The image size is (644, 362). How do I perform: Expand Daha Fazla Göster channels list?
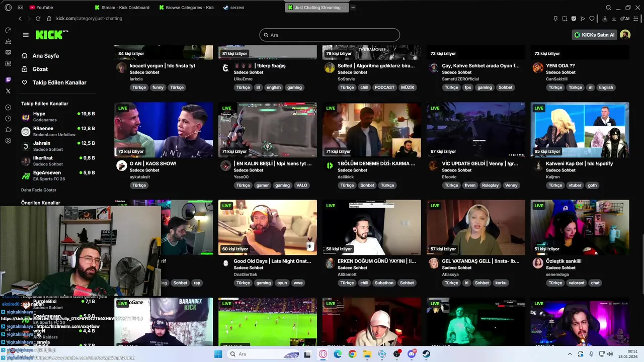[39, 190]
